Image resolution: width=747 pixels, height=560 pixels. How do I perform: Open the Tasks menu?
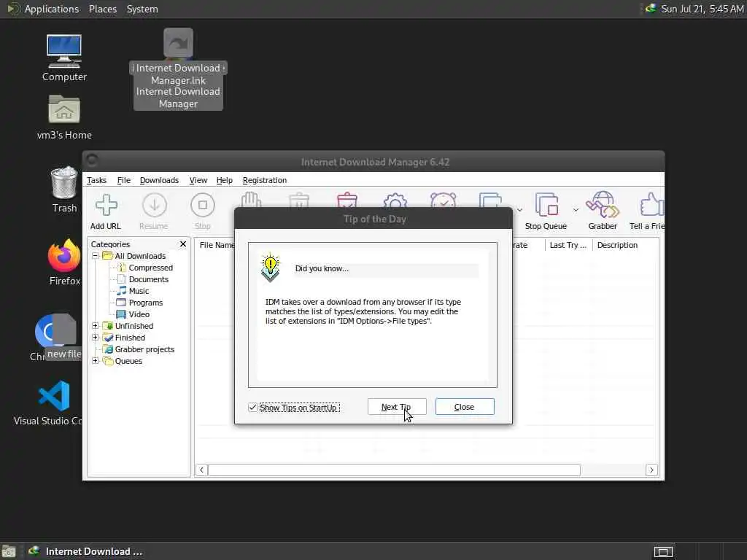[96, 180]
